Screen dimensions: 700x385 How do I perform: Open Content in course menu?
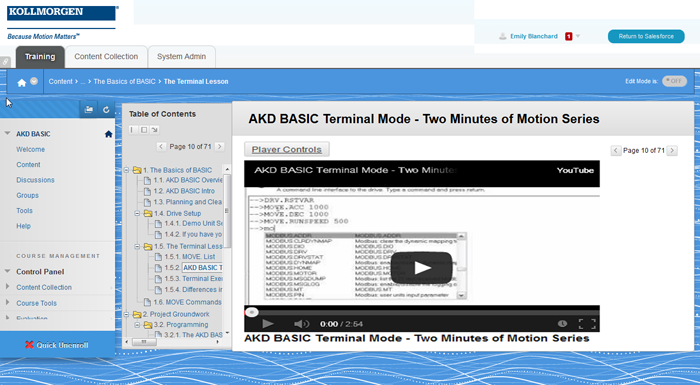28,164
